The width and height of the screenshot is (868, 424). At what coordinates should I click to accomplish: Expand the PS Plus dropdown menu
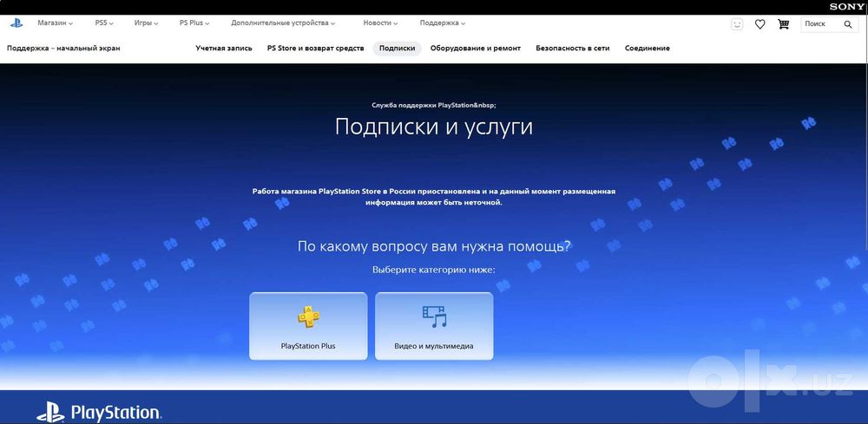pyautogui.click(x=194, y=23)
